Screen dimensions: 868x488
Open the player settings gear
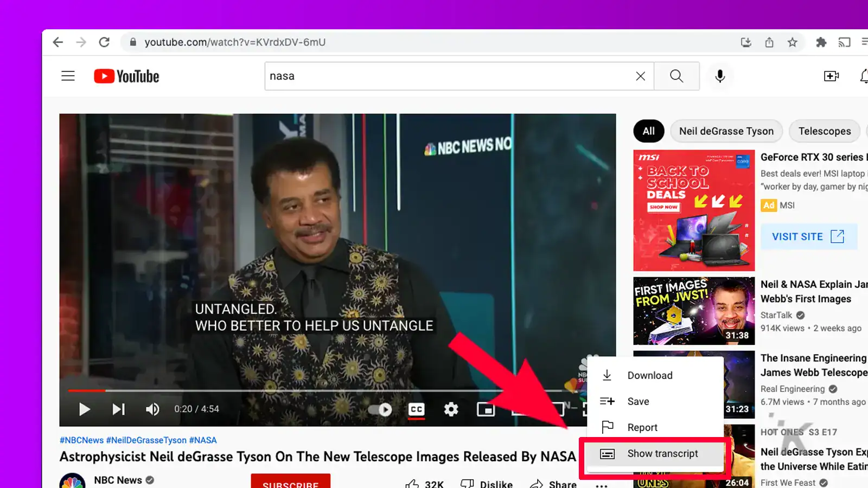(451, 410)
